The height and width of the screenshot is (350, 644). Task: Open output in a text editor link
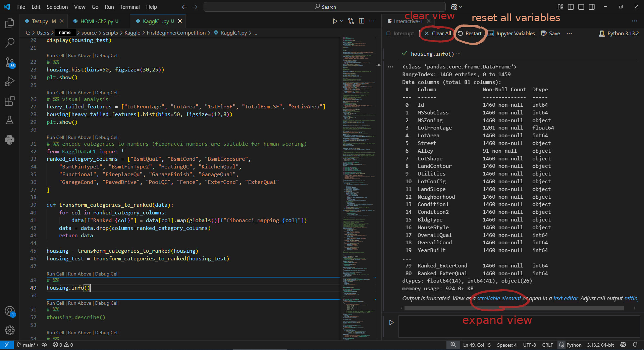[x=566, y=298]
